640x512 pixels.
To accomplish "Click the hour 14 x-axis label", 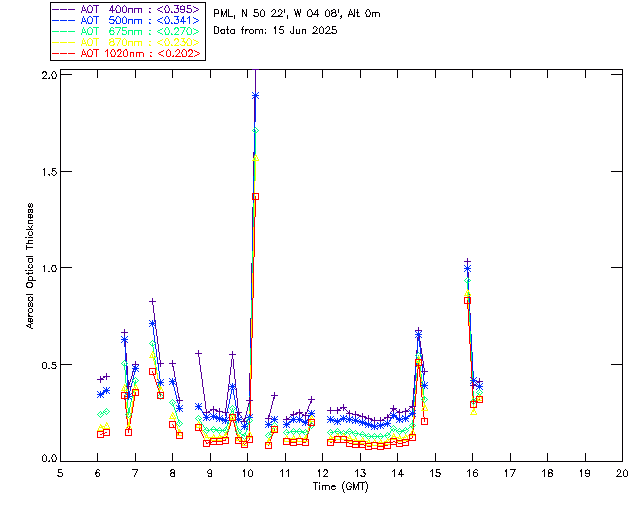I will point(398,473).
